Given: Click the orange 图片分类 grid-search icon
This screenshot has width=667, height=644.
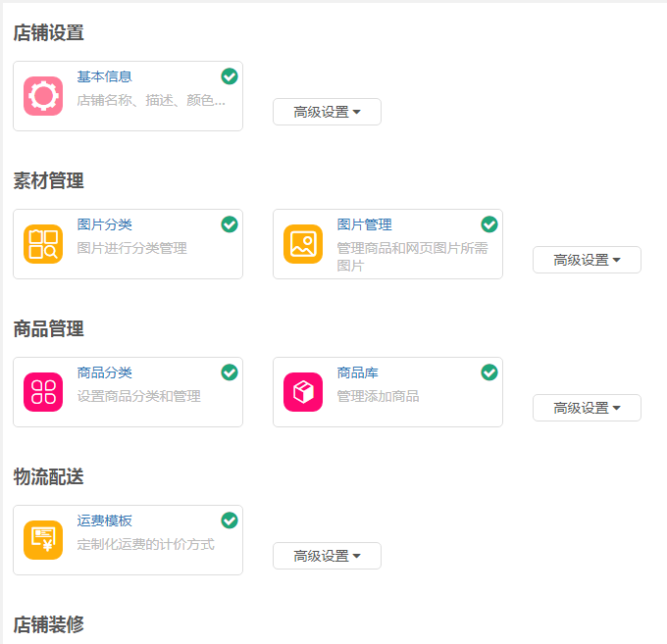Looking at the screenshot, I should click(x=43, y=244).
